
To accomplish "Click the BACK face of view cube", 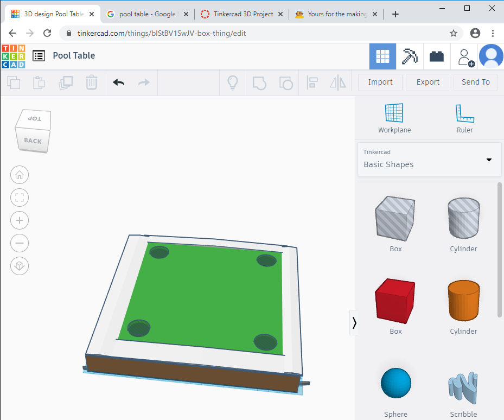I will tap(33, 141).
